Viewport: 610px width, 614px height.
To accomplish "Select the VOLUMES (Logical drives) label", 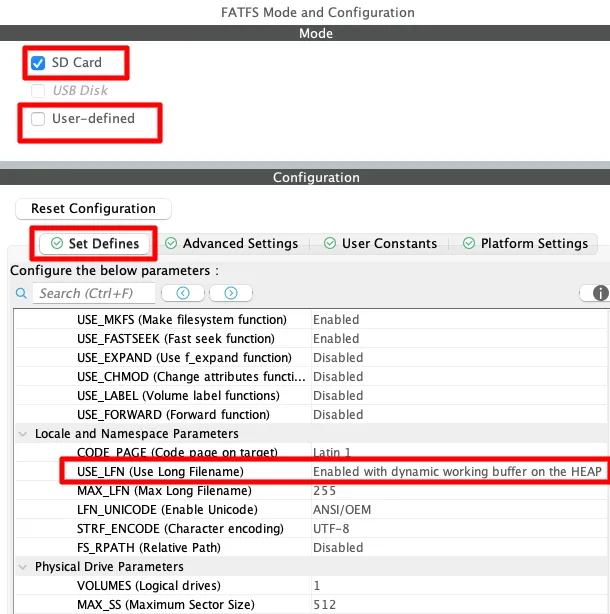I will coord(149,586).
